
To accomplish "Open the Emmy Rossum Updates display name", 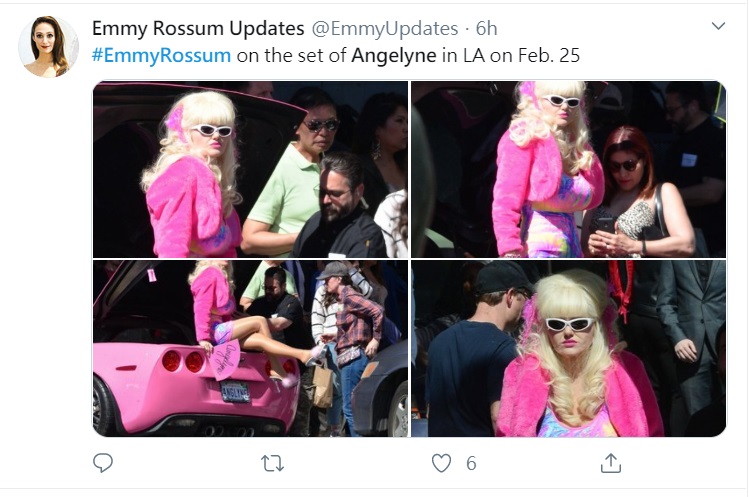I will pyautogui.click(x=198, y=28).
